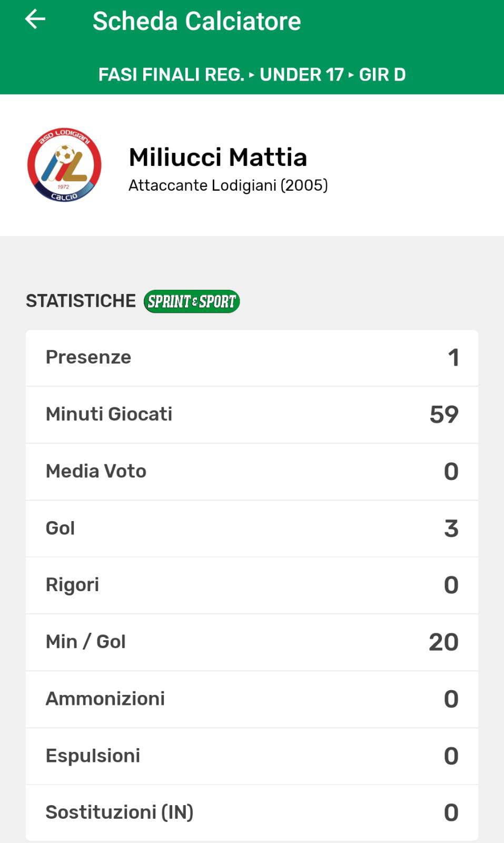Tap the Statistiche section heading
This screenshot has width=504, height=843.
[81, 301]
